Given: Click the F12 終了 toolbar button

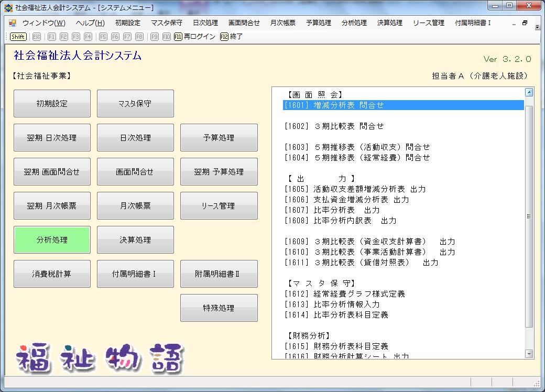Looking at the screenshot, I should [x=232, y=37].
